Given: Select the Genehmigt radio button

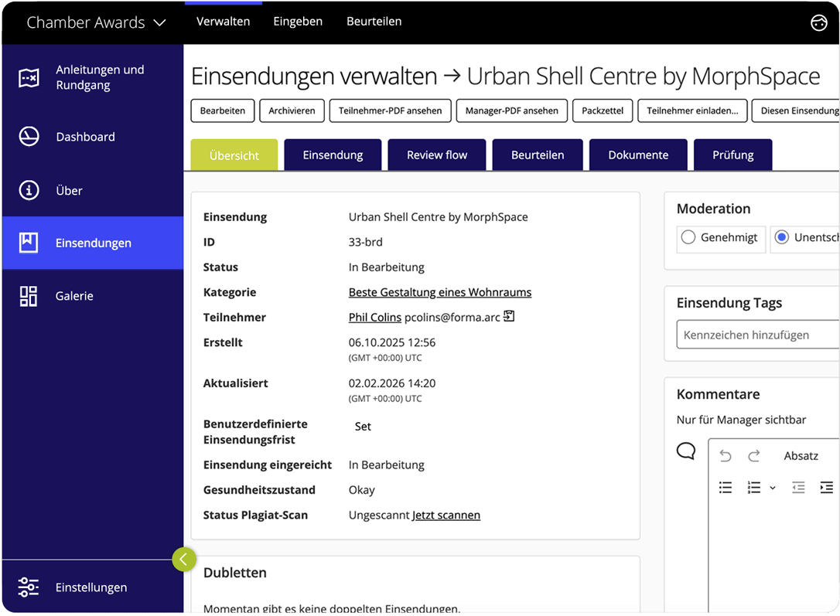Looking at the screenshot, I should pyautogui.click(x=689, y=239).
